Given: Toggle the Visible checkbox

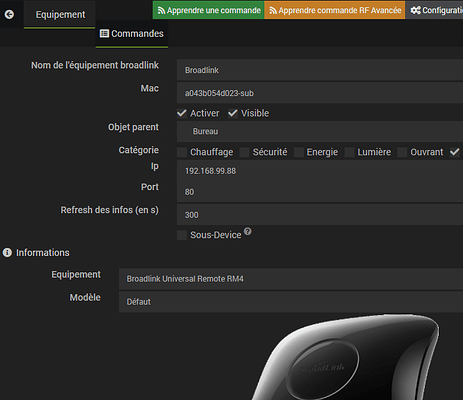Looking at the screenshot, I should coord(233,113).
